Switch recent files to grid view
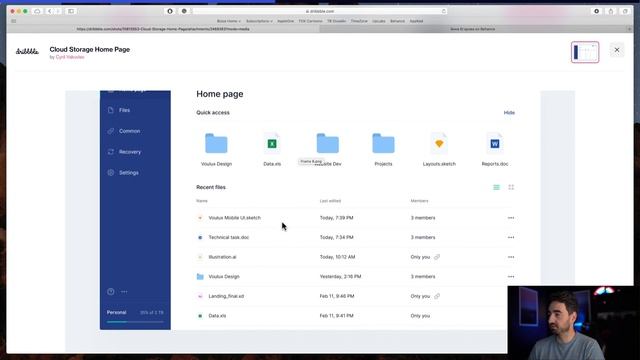This screenshot has height=360, width=640. tap(511, 187)
